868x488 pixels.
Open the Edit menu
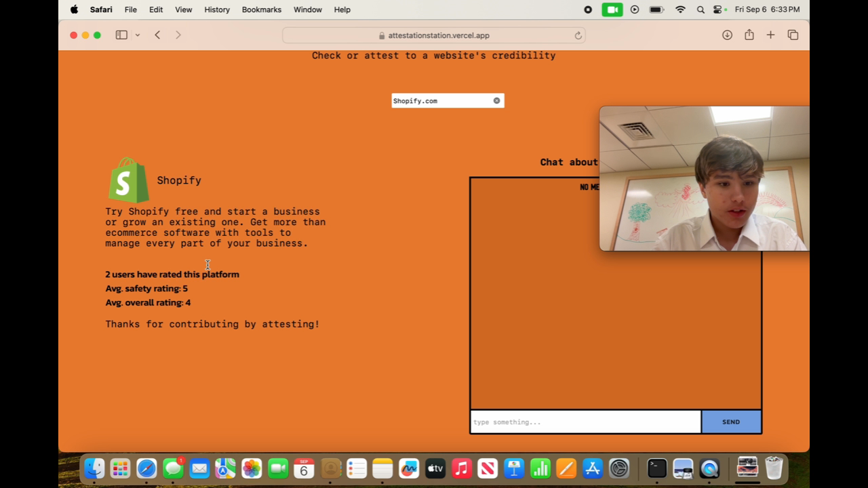click(156, 9)
